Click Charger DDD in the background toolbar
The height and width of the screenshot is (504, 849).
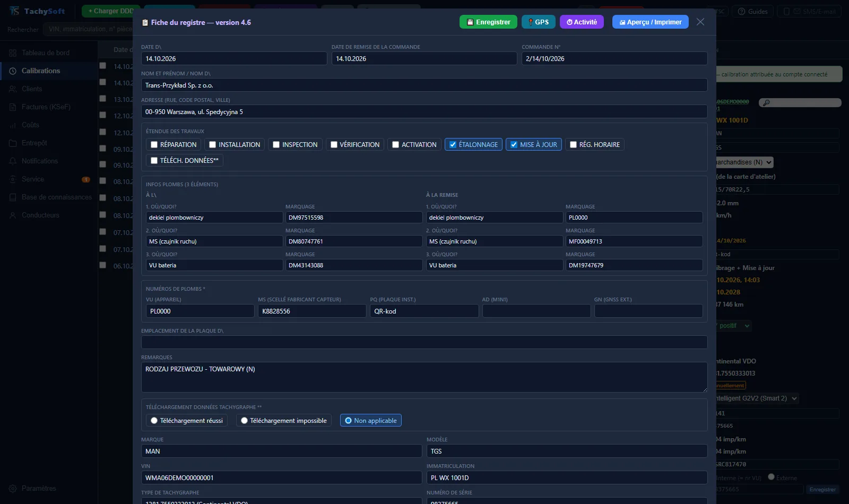[x=111, y=11]
